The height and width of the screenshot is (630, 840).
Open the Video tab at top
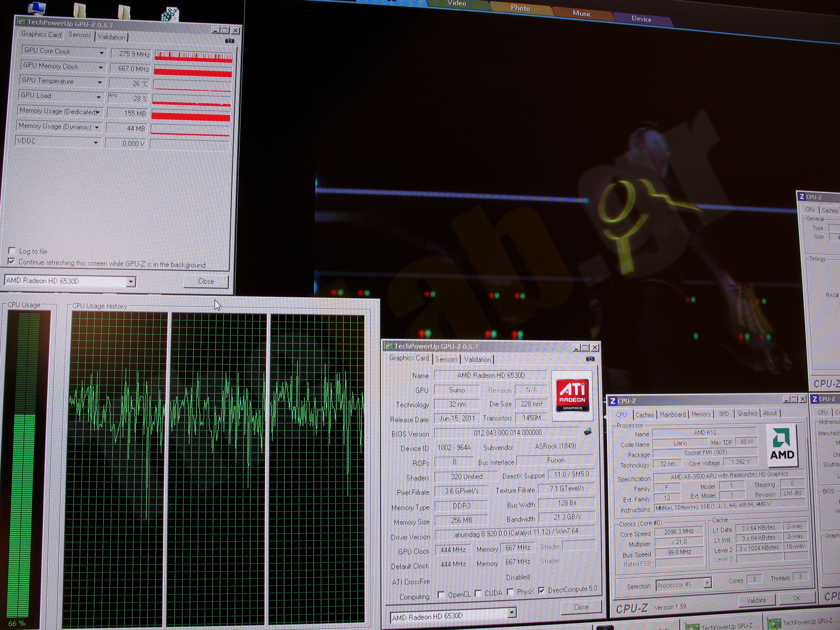457,3
